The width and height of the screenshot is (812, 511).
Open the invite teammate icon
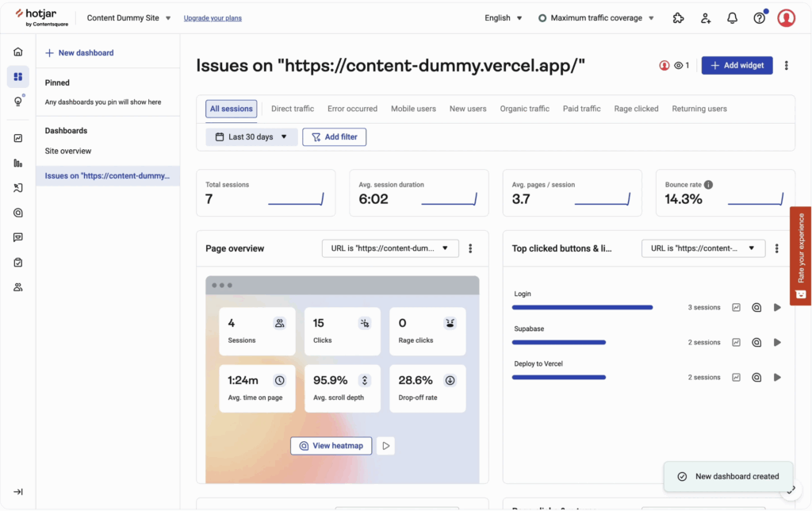click(706, 17)
